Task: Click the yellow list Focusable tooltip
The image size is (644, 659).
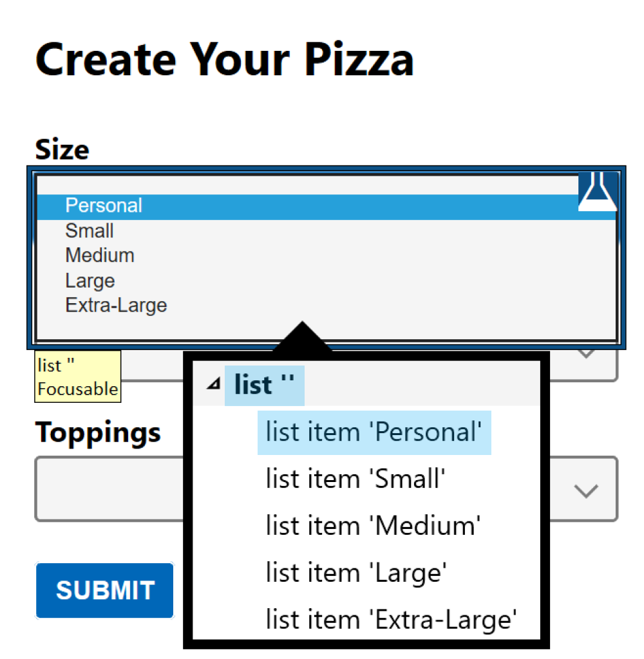Action: (77, 377)
